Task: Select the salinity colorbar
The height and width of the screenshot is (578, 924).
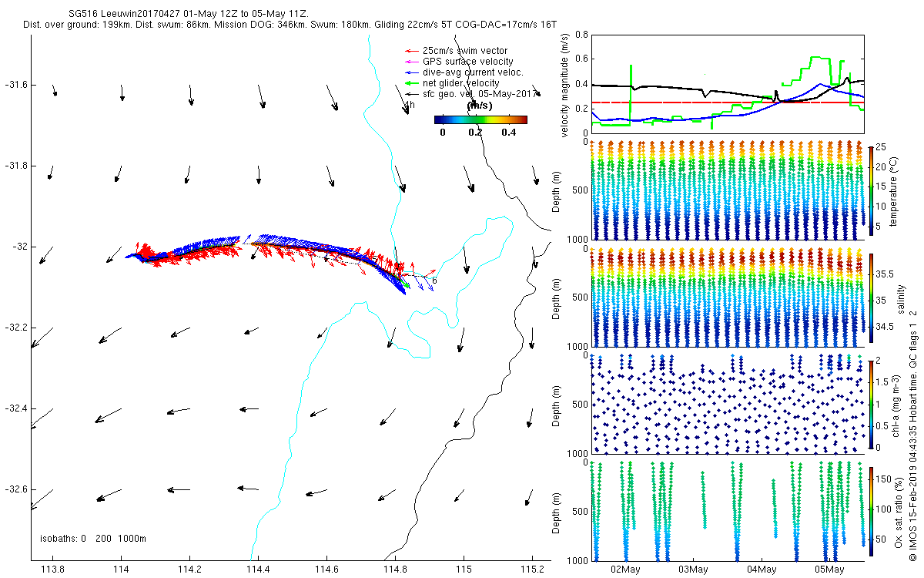Action: (870, 299)
